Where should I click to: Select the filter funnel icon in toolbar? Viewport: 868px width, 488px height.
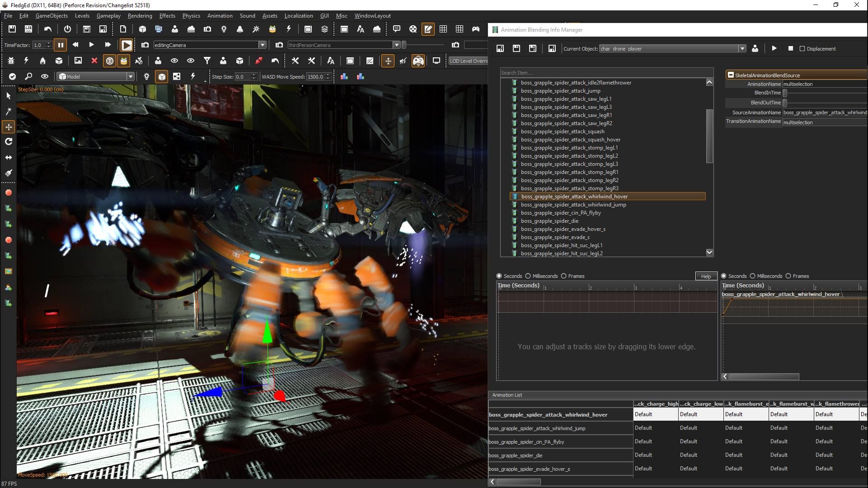pyautogui.click(x=207, y=61)
